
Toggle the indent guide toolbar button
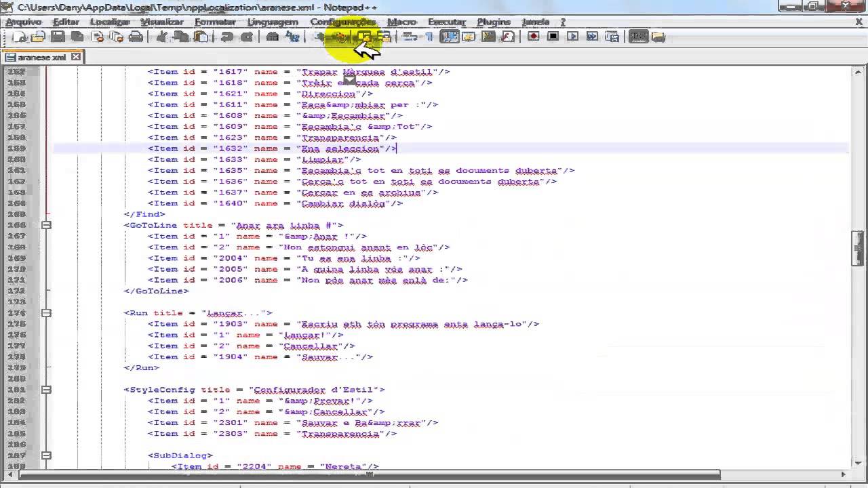[449, 37]
